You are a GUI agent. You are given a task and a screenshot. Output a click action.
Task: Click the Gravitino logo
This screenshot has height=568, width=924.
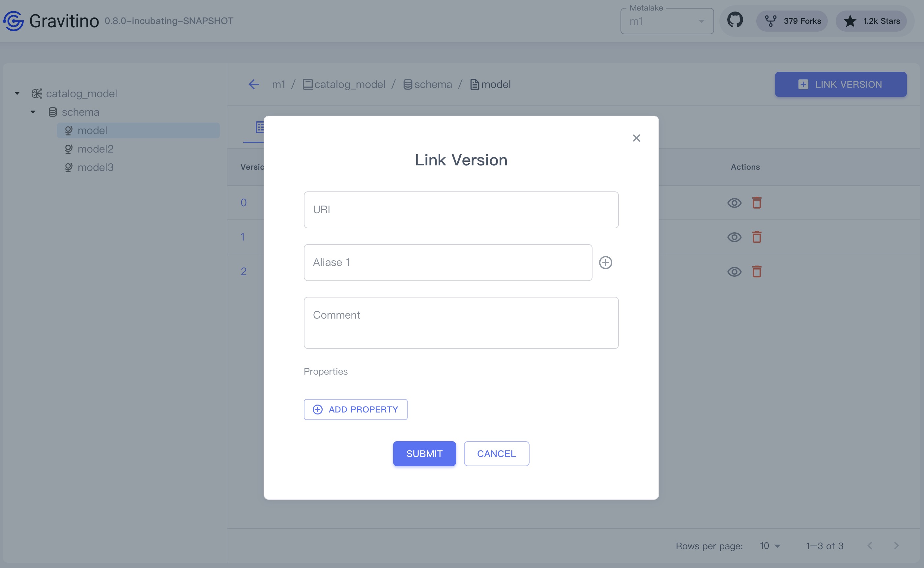point(14,21)
